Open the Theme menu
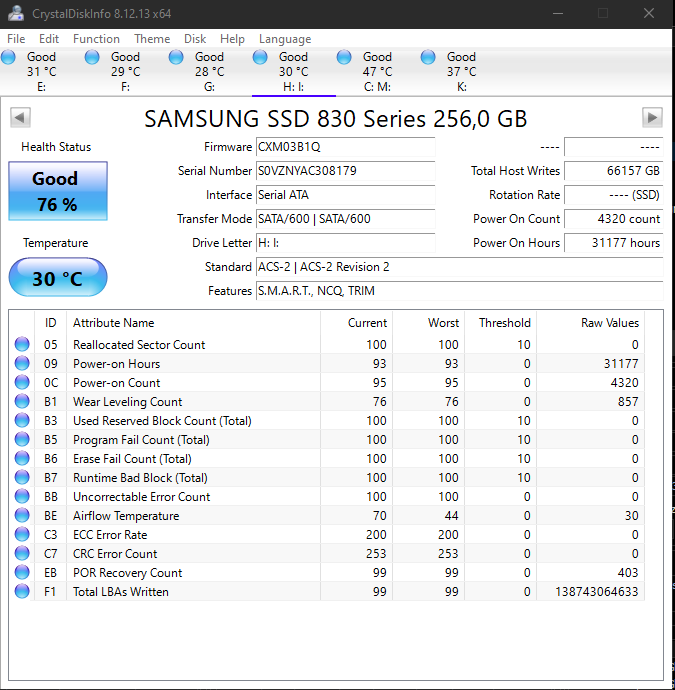675x690 pixels. point(152,39)
